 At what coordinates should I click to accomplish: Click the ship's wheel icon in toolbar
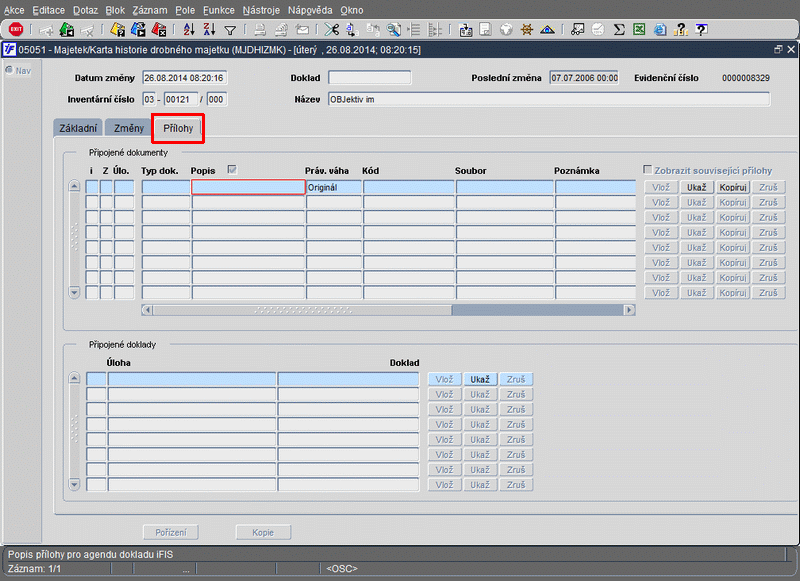(527, 30)
